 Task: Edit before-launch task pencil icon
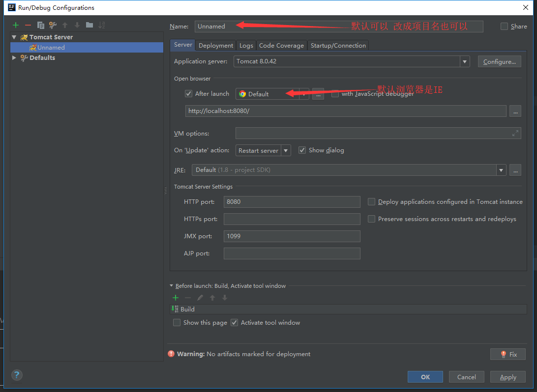[200, 298]
